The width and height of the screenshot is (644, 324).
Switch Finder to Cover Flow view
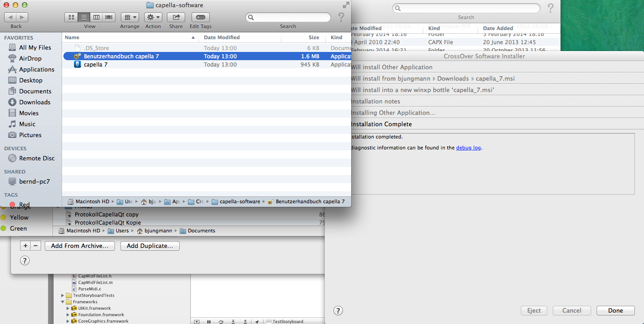tap(109, 17)
